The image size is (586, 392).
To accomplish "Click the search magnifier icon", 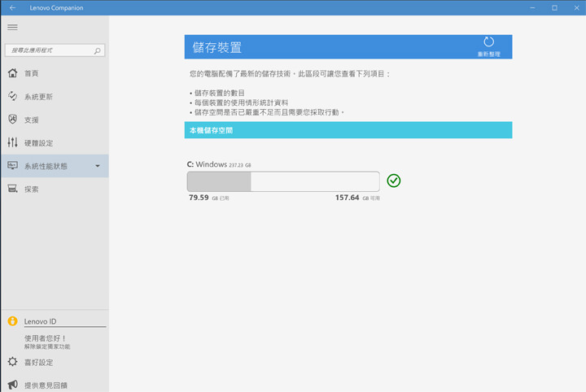I will 98,50.
